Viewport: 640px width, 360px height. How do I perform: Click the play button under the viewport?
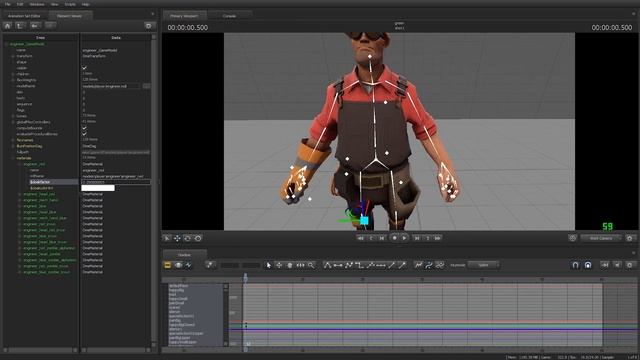pos(404,238)
